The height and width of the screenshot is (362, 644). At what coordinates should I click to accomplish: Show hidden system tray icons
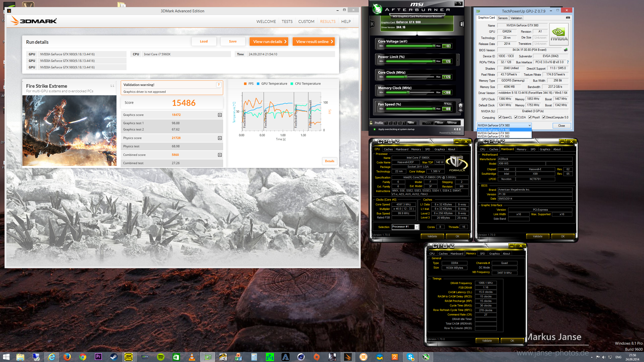[x=592, y=357]
